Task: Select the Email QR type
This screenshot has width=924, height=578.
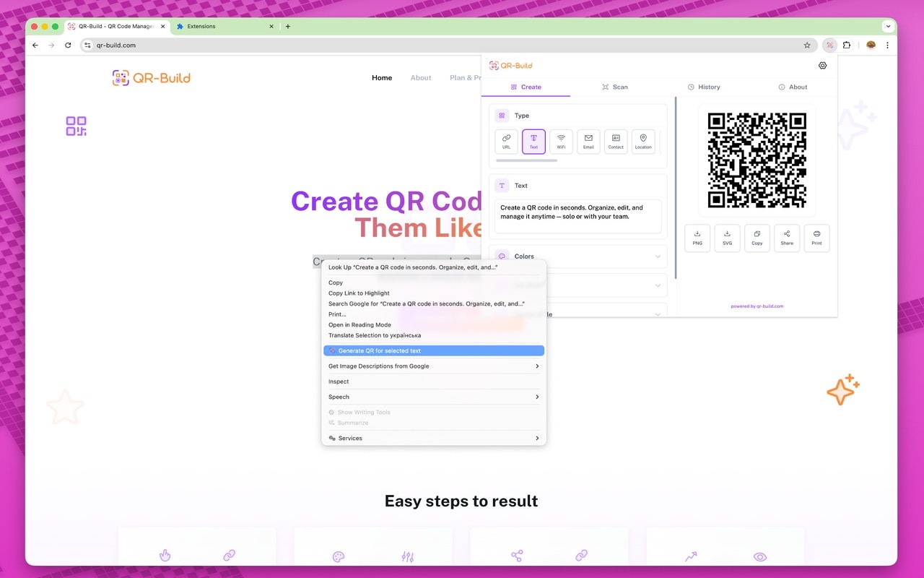Action: pyautogui.click(x=588, y=141)
